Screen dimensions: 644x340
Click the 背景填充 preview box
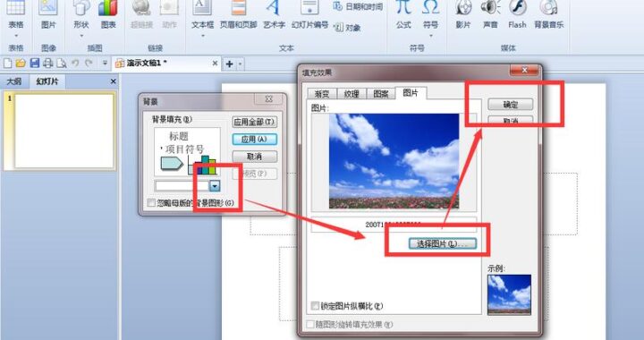187,152
